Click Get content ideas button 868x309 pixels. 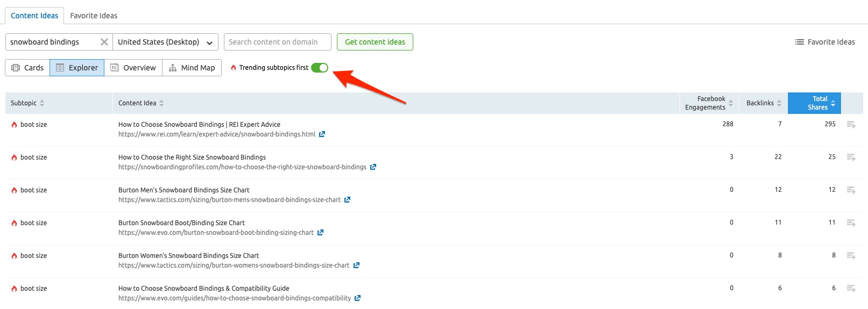coord(375,42)
